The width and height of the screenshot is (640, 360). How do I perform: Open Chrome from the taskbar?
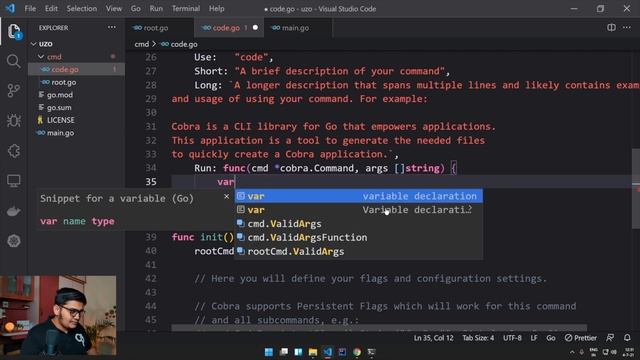tap(357, 352)
